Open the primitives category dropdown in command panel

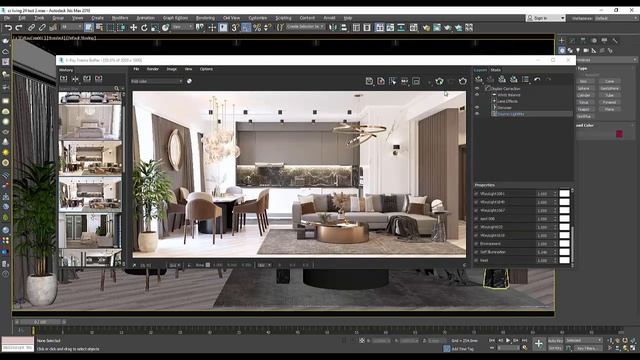pos(606,60)
